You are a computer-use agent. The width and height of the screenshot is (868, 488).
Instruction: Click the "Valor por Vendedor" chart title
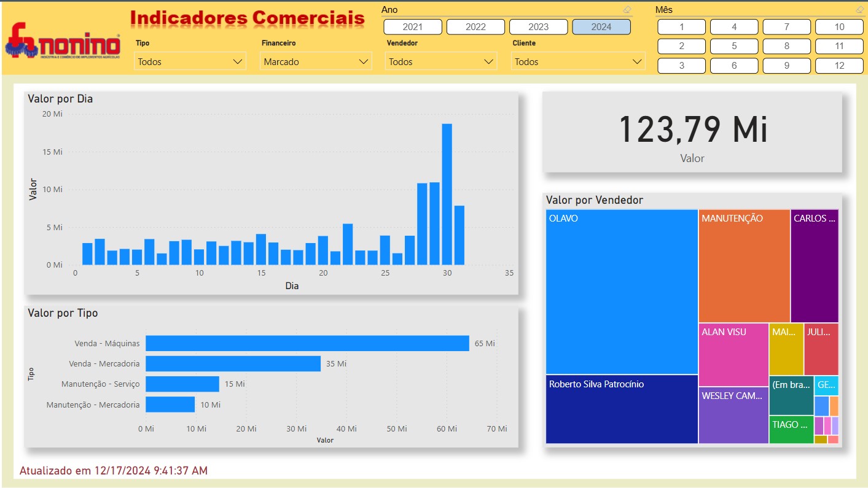click(x=595, y=200)
